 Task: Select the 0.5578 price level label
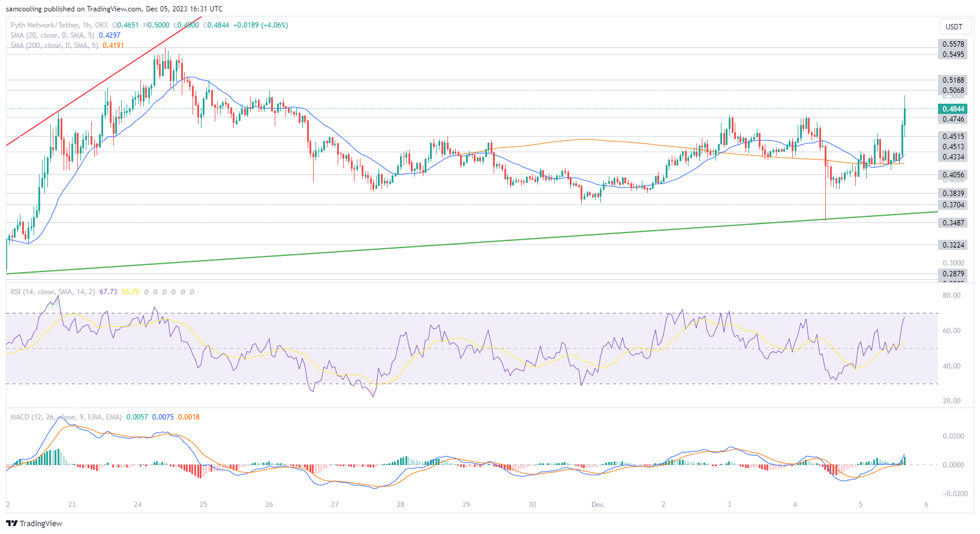(953, 44)
